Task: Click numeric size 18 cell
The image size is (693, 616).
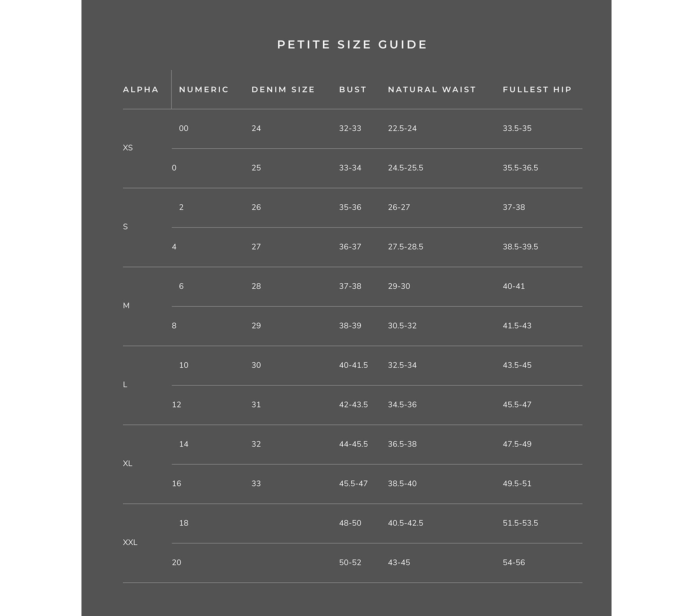Action: click(x=184, y=523)
